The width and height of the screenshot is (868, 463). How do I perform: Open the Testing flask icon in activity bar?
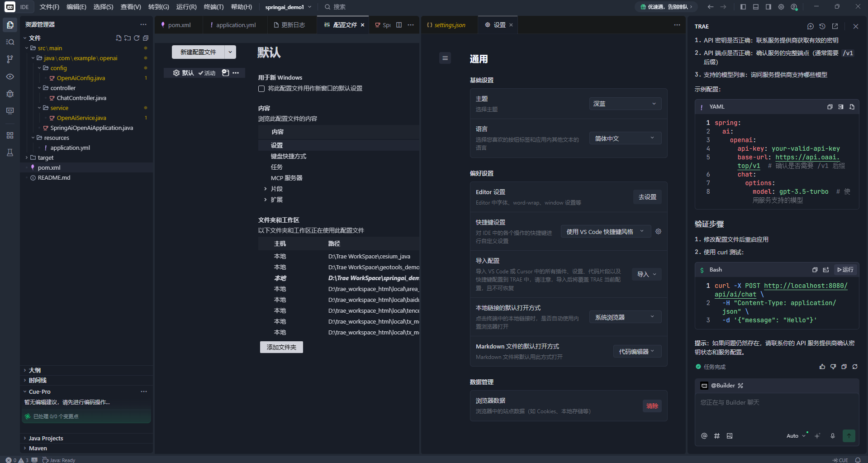[x=10, y=153]
